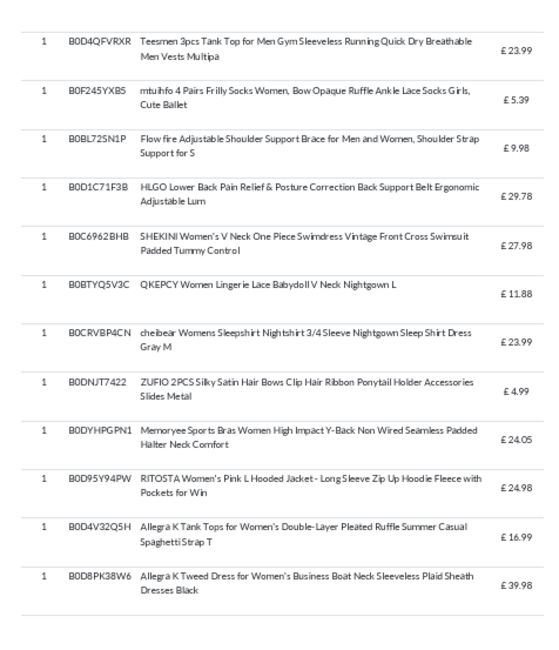
Task: Click ASIN B0C6962BHB
Action: coord(99,236)
